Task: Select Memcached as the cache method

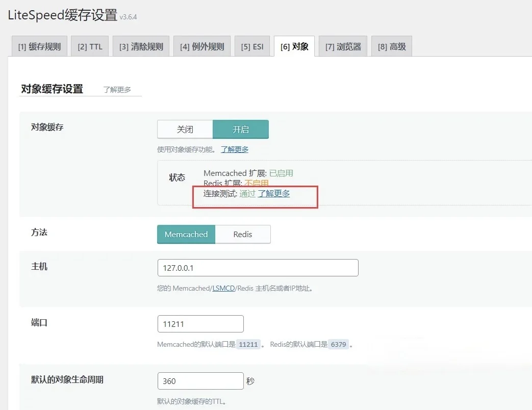Action: [186, 235]
